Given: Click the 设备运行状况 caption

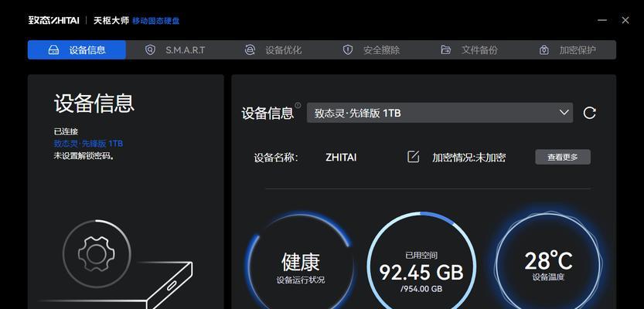Looking at the screenshot, I should (x=301, y=280).
